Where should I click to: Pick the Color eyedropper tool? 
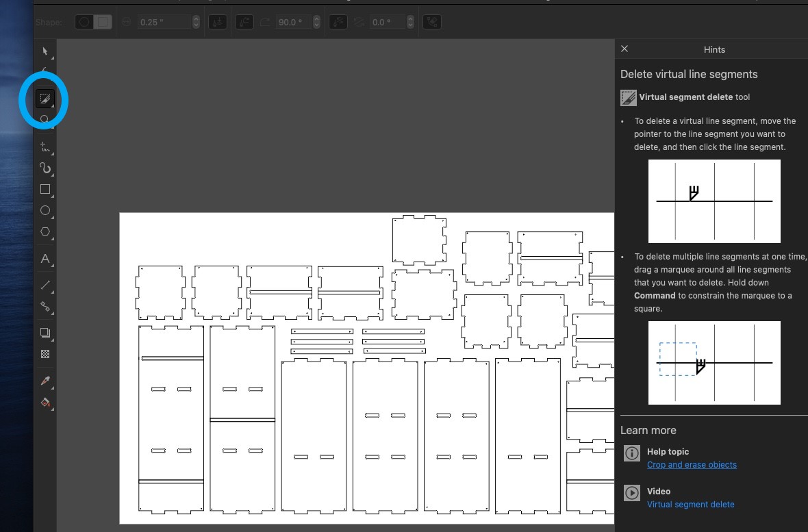pos(45,381)
